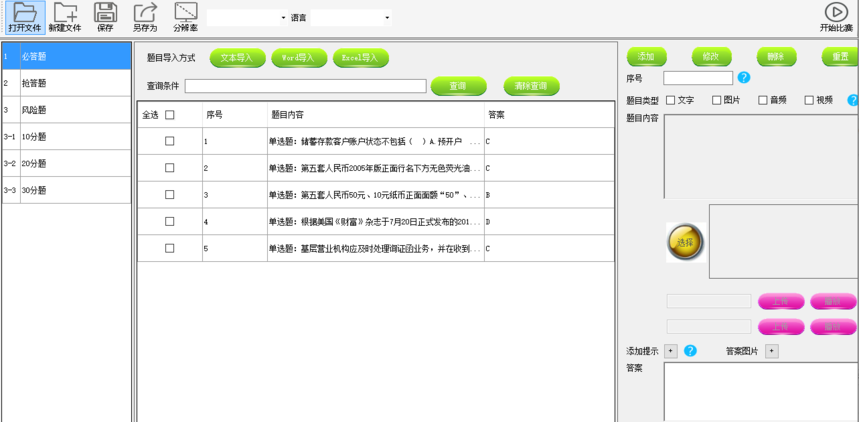Select 10分题 in the left category list
Image resolution: width=859 pixels, height=422 pixels.
coord(66,137)
